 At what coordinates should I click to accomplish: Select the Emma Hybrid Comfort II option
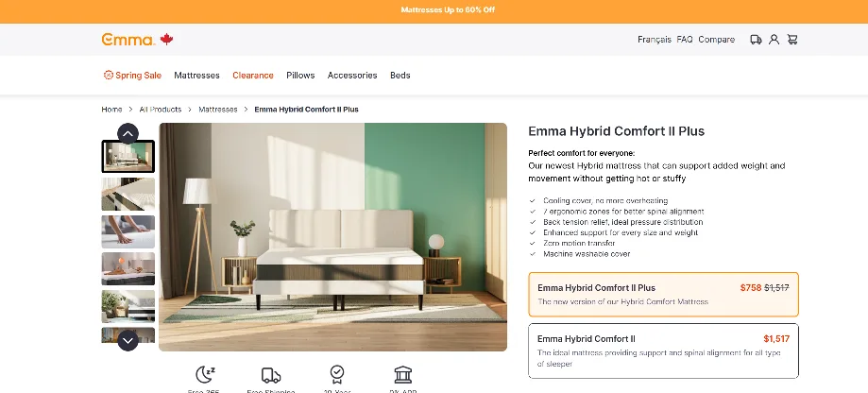[x=663, y=350]
